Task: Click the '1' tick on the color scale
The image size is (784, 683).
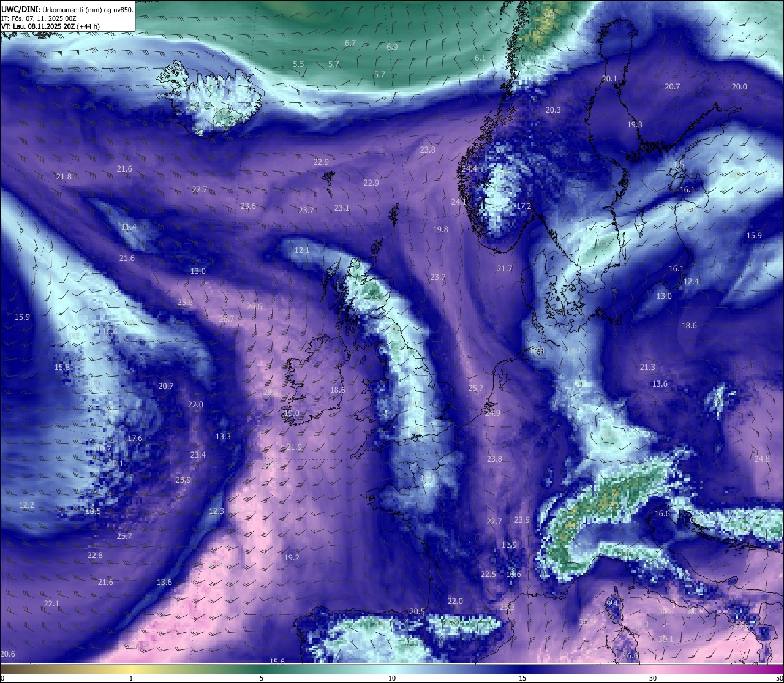Action: click(131, 678)
